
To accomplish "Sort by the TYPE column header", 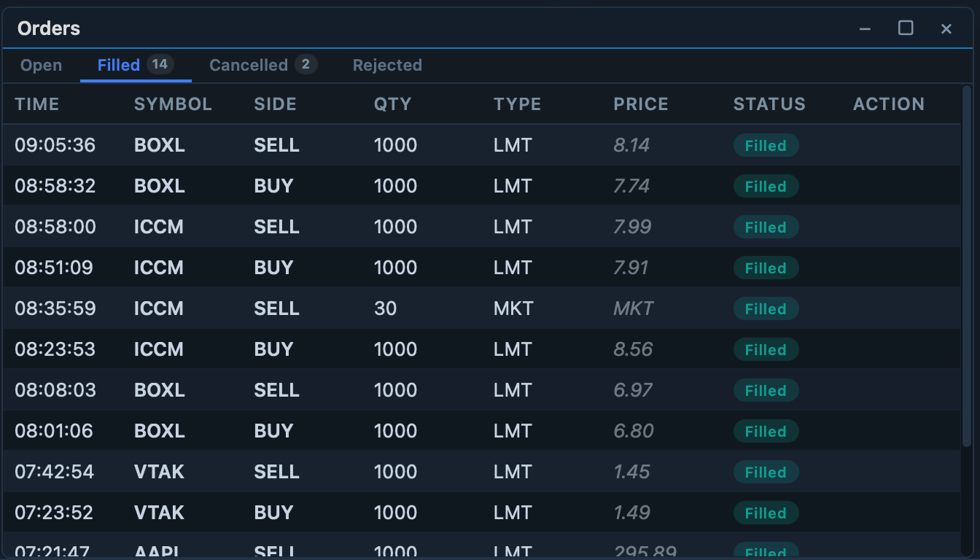I will (517, 104).
